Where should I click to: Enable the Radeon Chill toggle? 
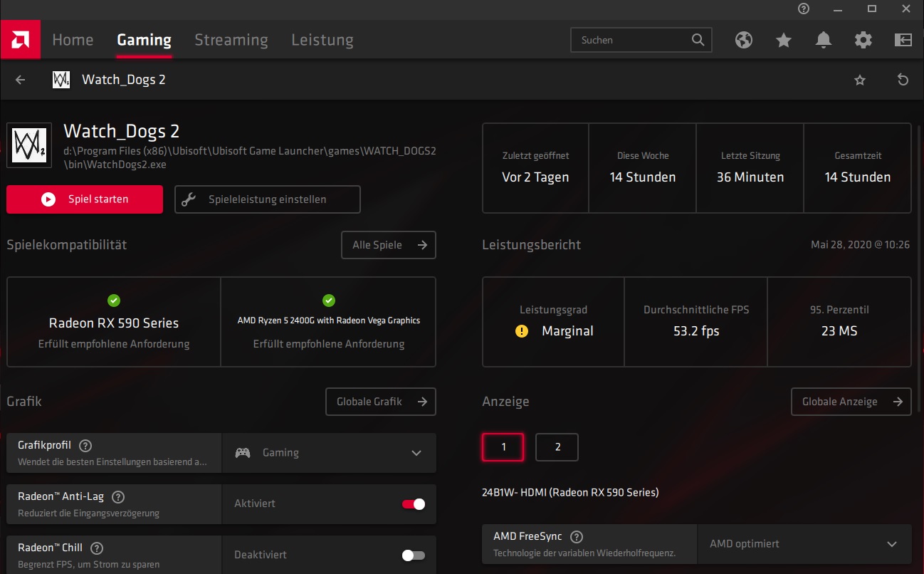414,555
